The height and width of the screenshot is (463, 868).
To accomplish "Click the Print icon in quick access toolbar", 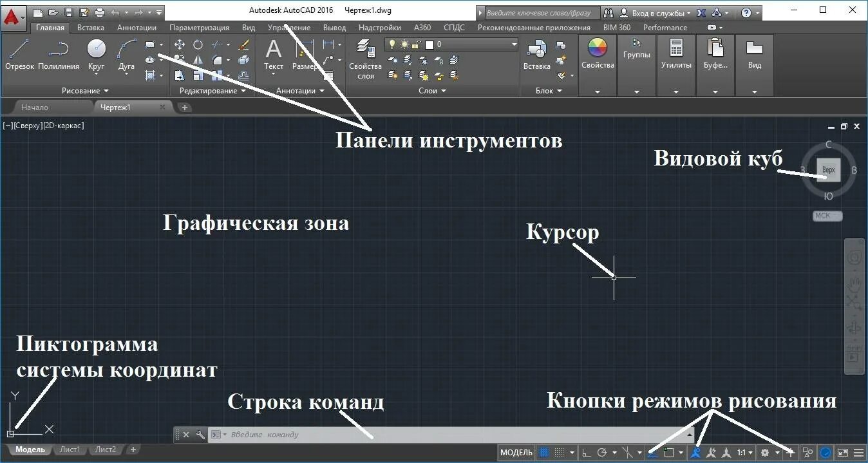I will pyautogui.click(x=99, y=12).
